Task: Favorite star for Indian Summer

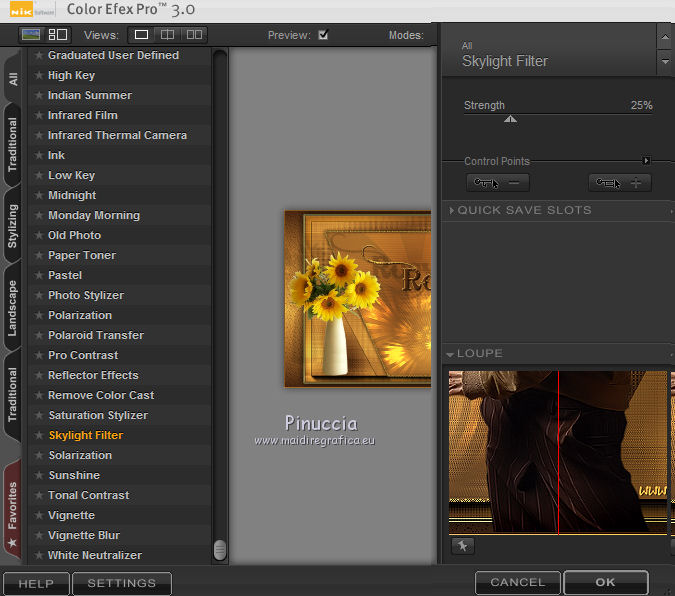Action: [x=39, y=95]
